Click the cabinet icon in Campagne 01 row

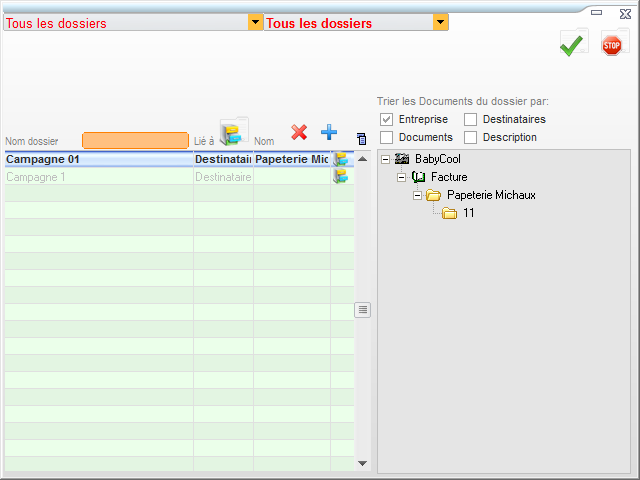(341, 159)
